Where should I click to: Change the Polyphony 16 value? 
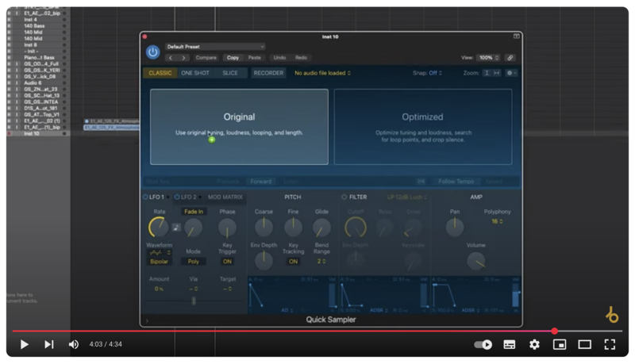point(498,221)
